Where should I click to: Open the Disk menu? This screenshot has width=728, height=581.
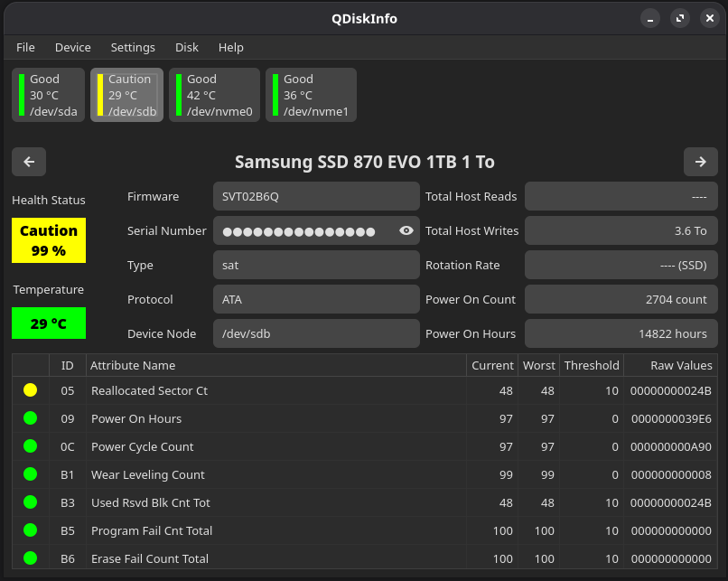coord(187,47)
